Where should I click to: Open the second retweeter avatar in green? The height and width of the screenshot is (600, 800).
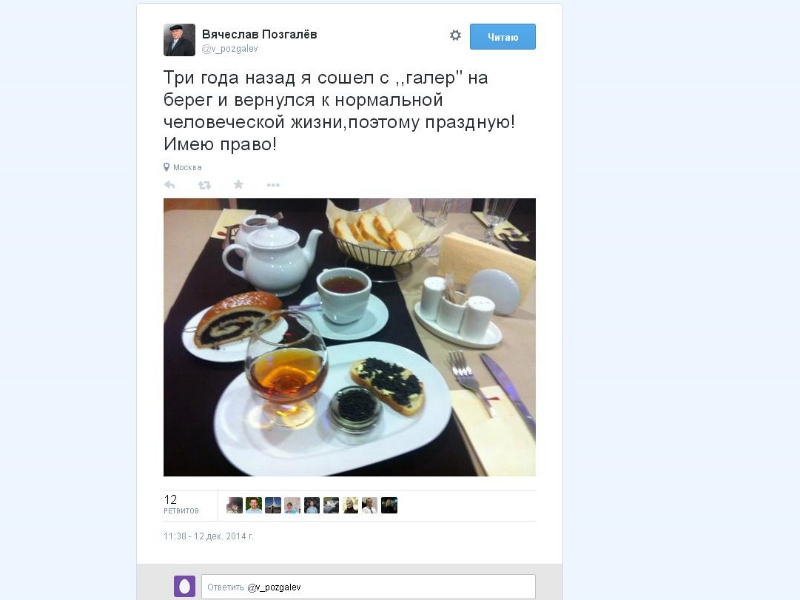tap(254, 505)
